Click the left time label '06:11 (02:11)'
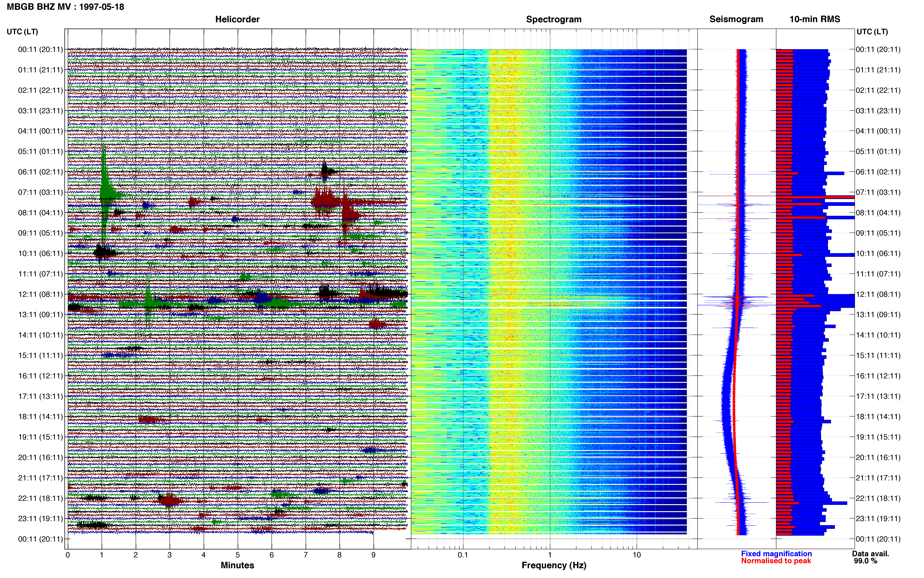Image resolution: width=924 pixels, height=578 pixels. click(x=41, y=172)
